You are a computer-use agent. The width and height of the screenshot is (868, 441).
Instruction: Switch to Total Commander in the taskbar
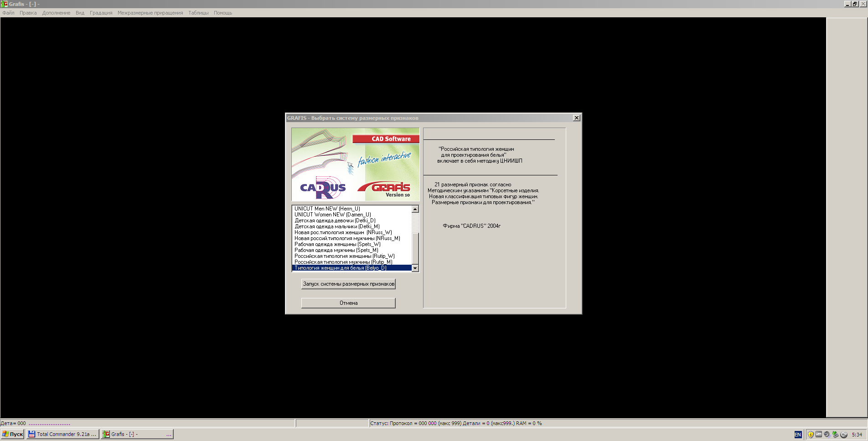pos(62,434)
